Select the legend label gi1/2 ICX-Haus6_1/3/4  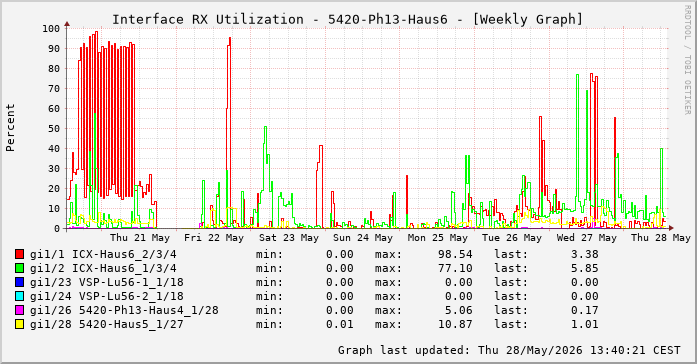click(x=103, y=268)
